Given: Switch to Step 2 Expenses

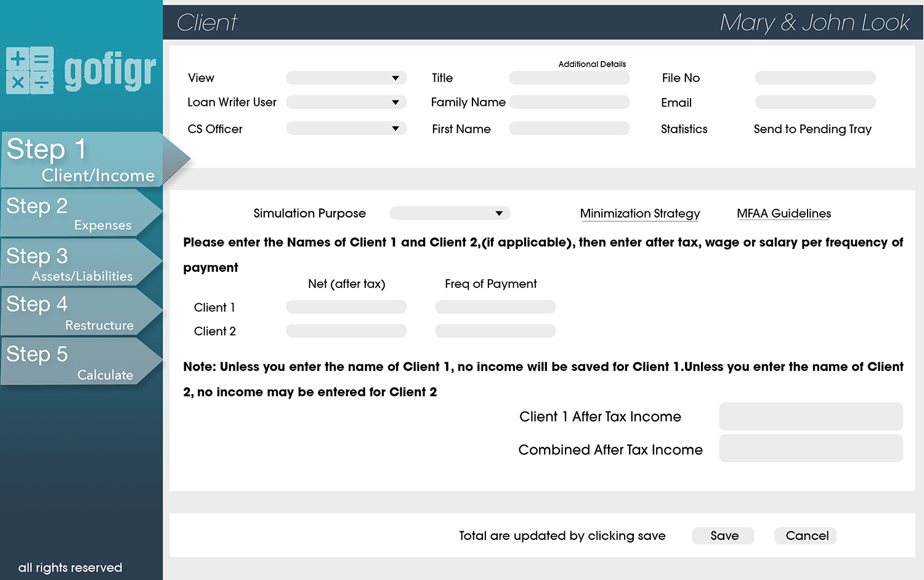Looking at the screenshot, I should (81, 213).
